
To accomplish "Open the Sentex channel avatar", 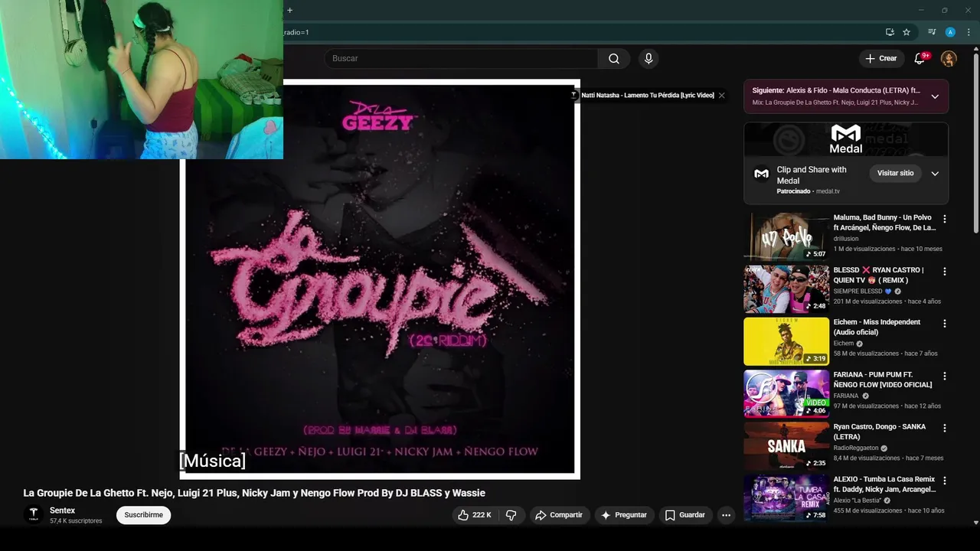I will coord(33,514).
